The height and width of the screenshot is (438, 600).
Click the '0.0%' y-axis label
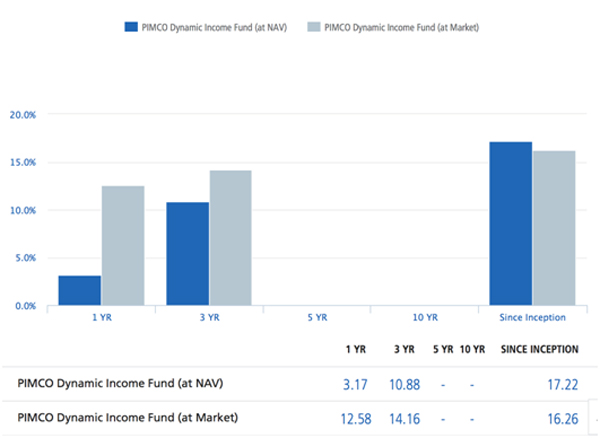[x=26, y=306]
